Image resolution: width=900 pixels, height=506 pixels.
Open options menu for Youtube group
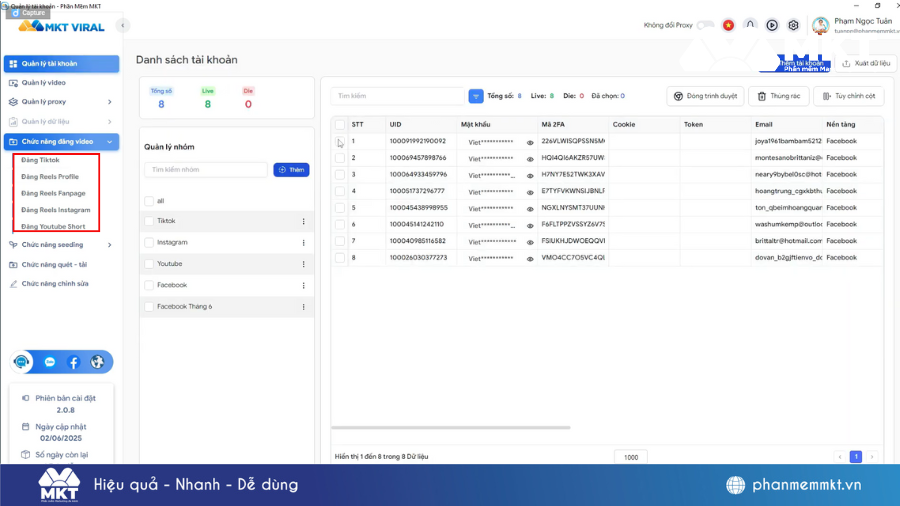[x=304, y=264]
